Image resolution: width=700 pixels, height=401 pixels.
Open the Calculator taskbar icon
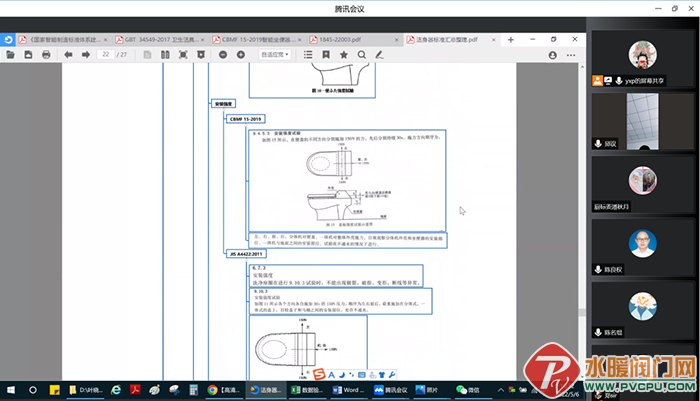click(x=193, y=390)
